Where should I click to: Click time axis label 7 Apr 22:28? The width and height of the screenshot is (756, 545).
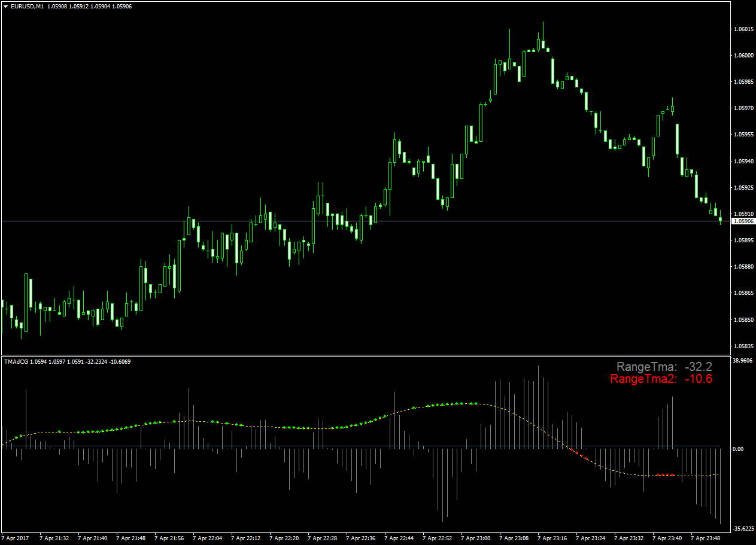pos(322,538)
